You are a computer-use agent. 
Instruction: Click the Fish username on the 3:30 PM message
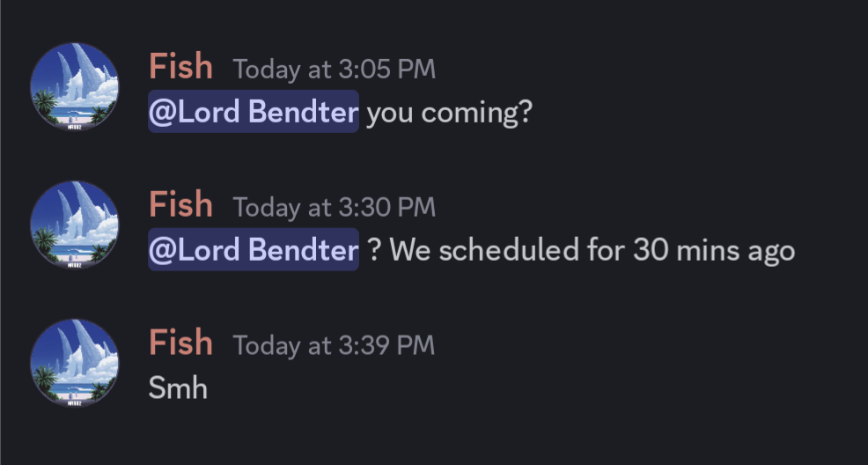(180, 205)
